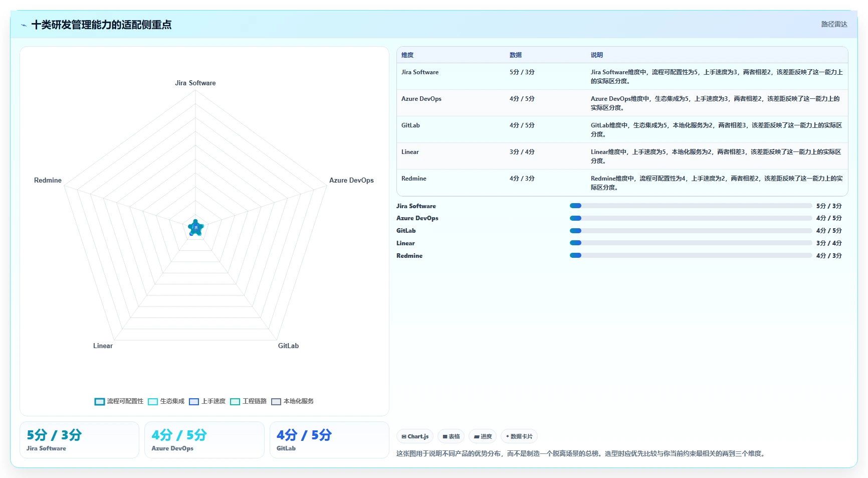Click the Azure DevOps progress bar
The height and width of the screenshot is (478, 868).
tap(691, 218)
